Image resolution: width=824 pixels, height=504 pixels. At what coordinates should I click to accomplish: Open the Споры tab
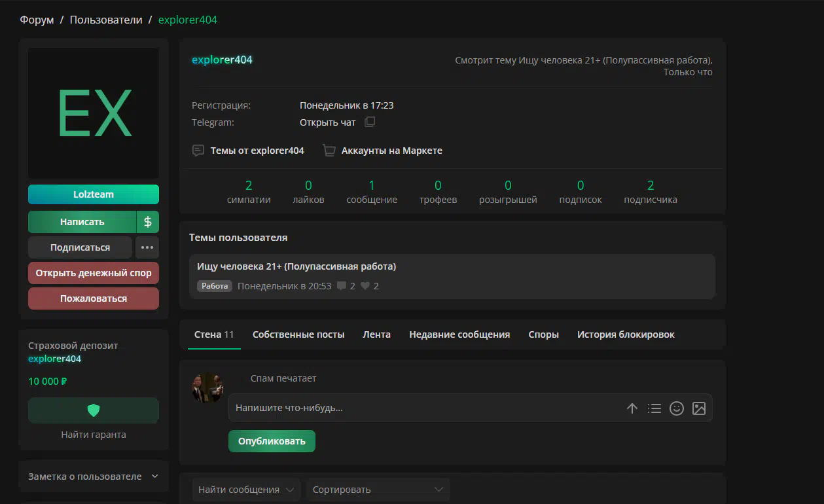tap(543, 334)
